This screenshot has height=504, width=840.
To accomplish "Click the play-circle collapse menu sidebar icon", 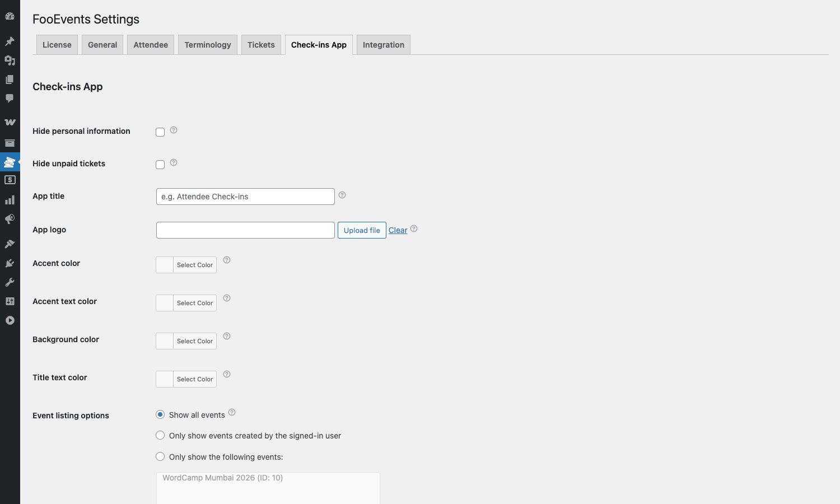I will tap(10, 320).
